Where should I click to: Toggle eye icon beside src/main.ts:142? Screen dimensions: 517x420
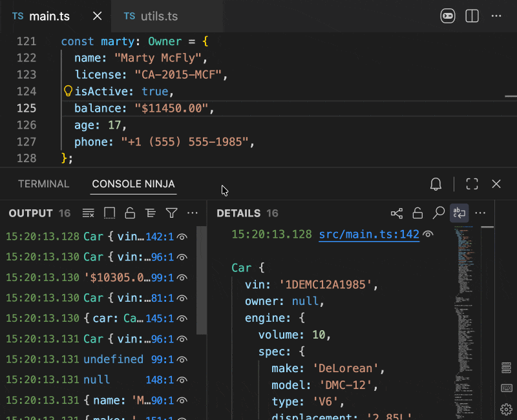click(428, 235)
